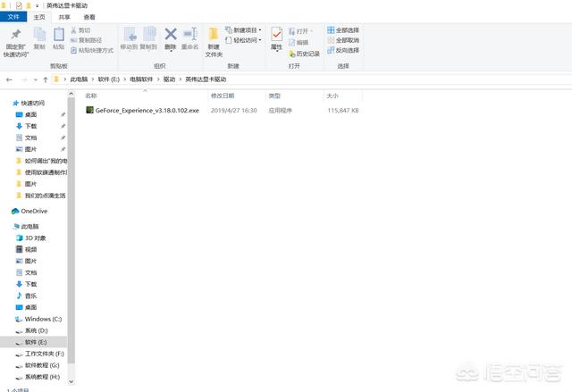Click the Rename (重命名) ribbon icon
The height and width of the screenshot is (392, 572).
(x=189, y=36)
